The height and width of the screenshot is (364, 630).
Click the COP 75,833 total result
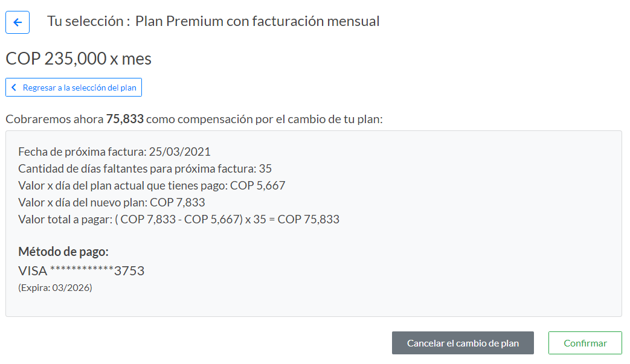click(x=309, y=219)
